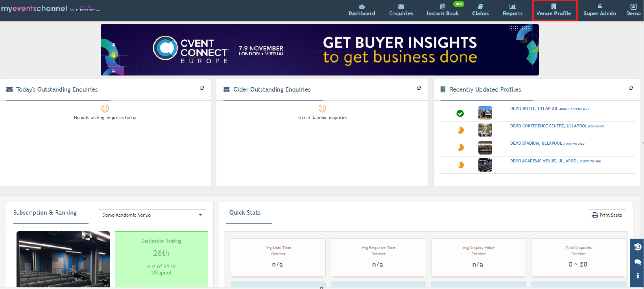Click orange status icon for Demo Academic Venue row
The height and width of the screenshot is (289, 644).
pos(460,165)
